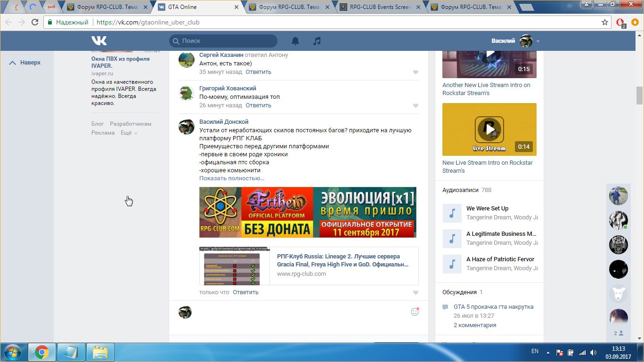Play the track A Legitimate Business M...
Image resolution: width=644 pixels, height=362 pixels.
(x=452, y=239)
